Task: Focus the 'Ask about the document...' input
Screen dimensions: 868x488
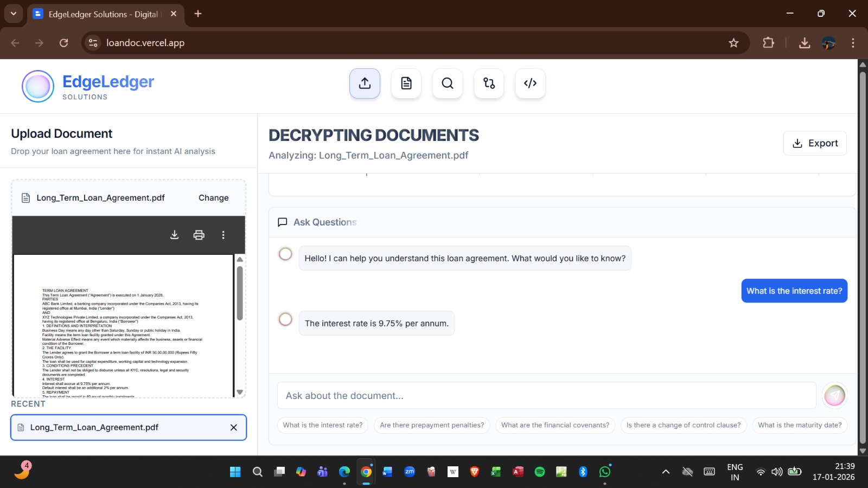Action: [546, 396]
